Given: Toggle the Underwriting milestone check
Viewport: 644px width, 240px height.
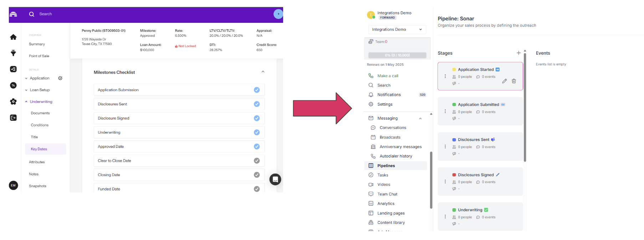Looking at the screenshot, I should click(x=257, y=132).
